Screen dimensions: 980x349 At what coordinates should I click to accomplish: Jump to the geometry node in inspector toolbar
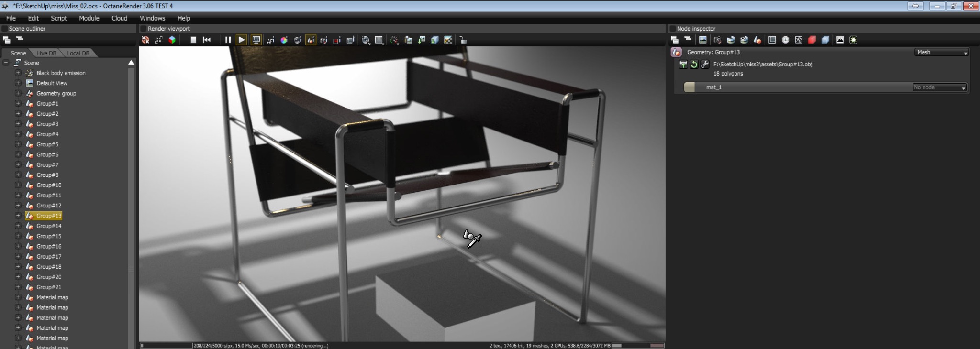757,40
